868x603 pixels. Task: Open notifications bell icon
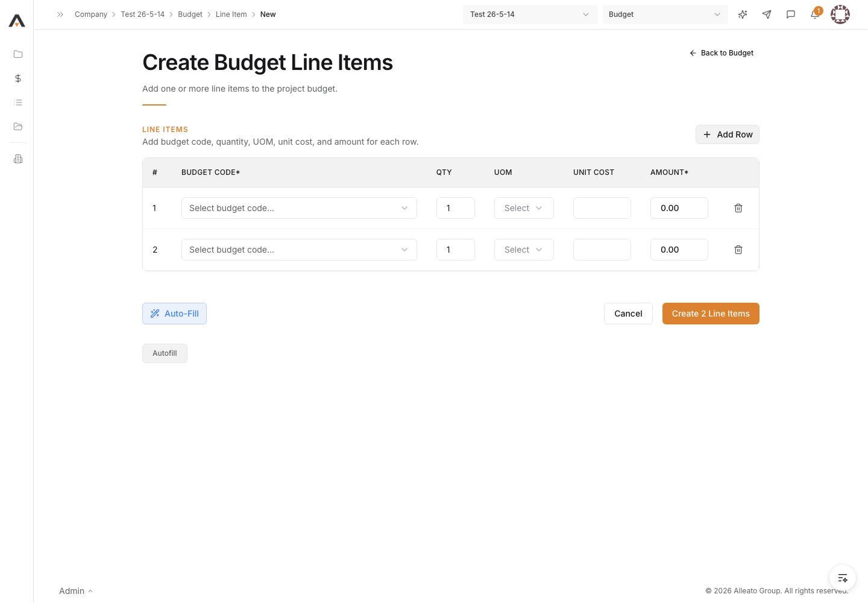815,14
